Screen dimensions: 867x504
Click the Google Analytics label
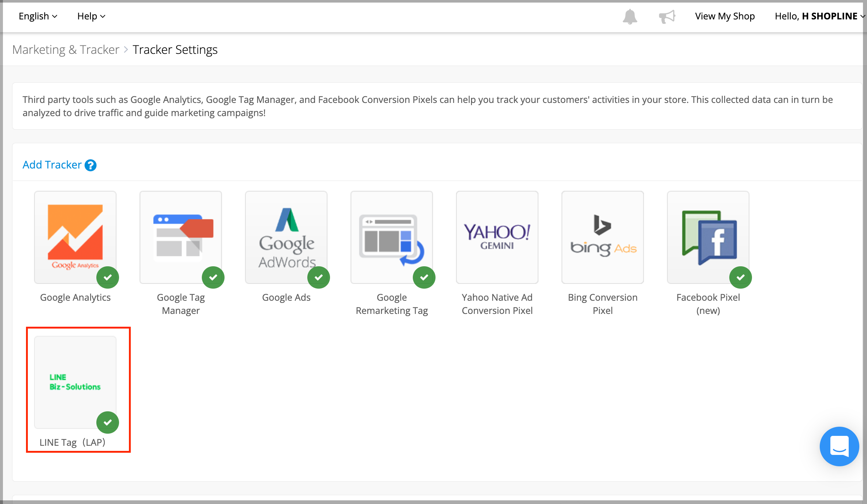tap(75, 297)
